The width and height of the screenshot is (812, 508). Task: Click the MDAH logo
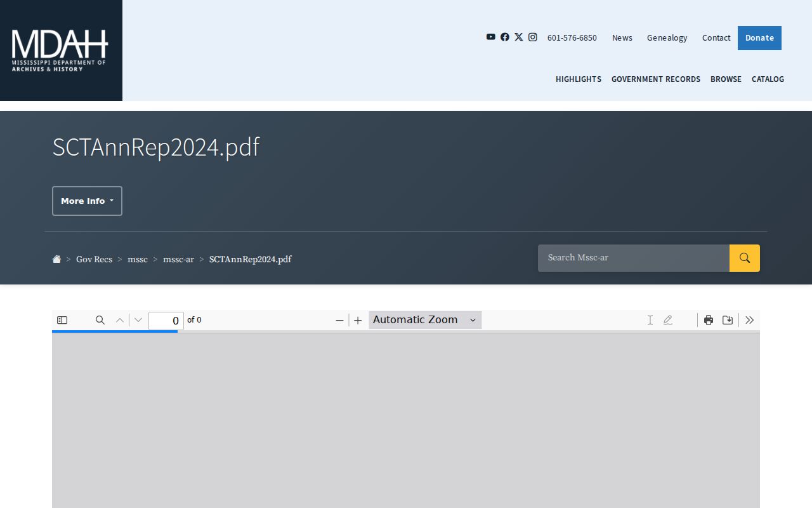pos(60,50)
